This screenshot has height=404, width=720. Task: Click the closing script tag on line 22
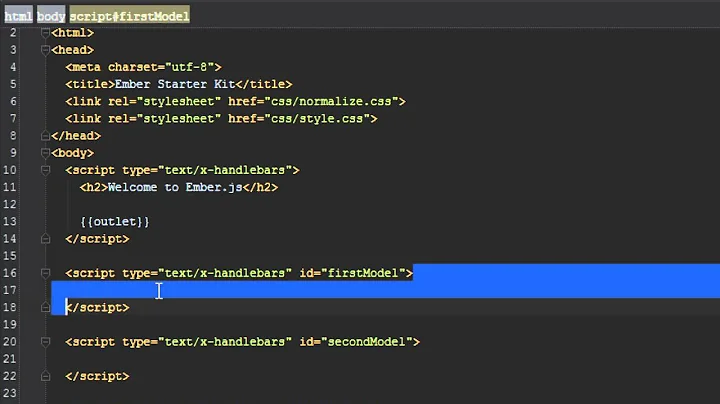pos(97,376)
